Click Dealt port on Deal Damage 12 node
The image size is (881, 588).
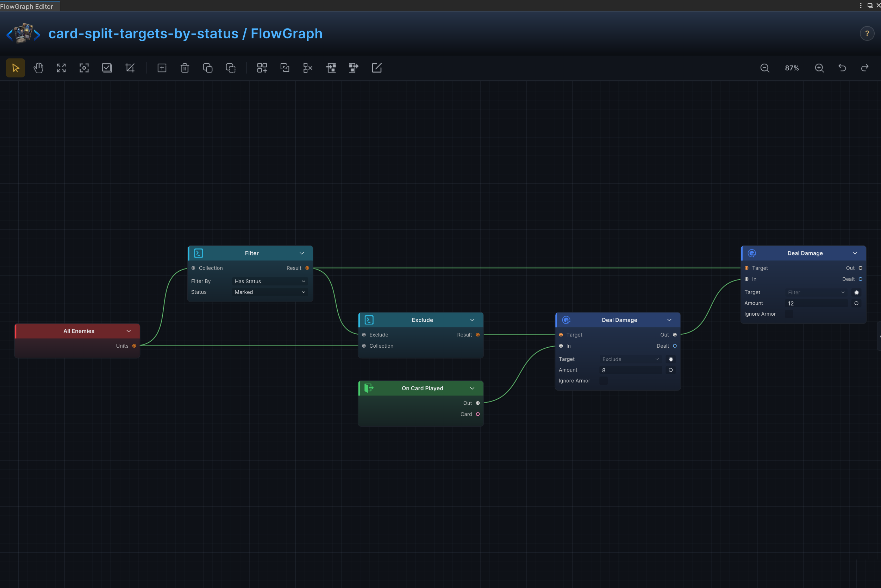point(860,279)
